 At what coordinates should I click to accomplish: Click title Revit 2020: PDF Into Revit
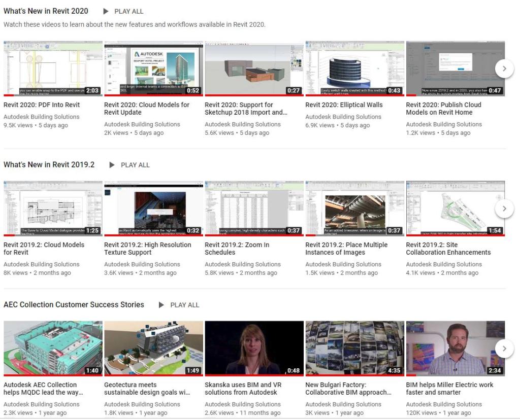tap(42, 104)
